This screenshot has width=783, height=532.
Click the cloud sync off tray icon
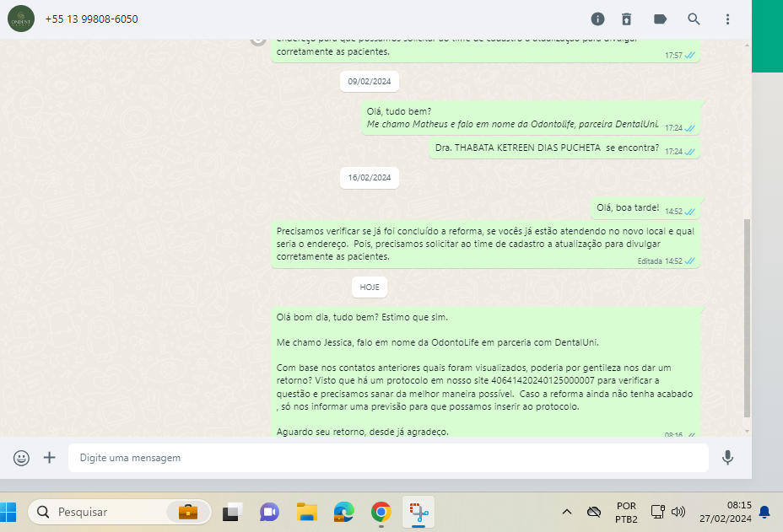[x=594, y=512]
